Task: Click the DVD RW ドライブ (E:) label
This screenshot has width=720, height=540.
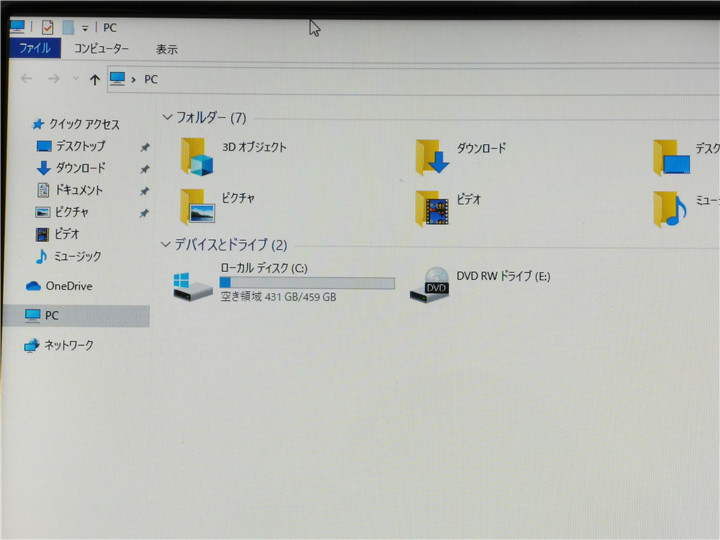Action: [x=503, y=276]
